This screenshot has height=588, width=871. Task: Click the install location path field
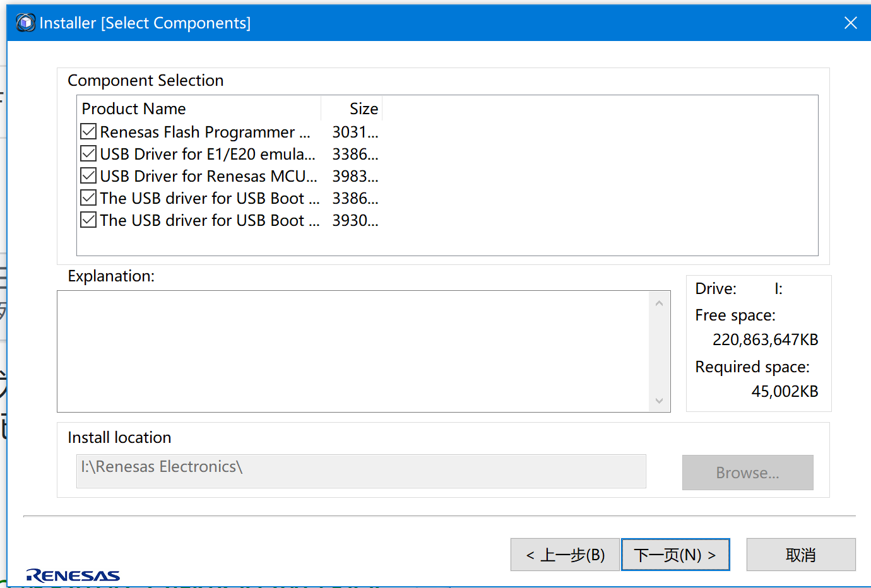[x=361, y=471]
